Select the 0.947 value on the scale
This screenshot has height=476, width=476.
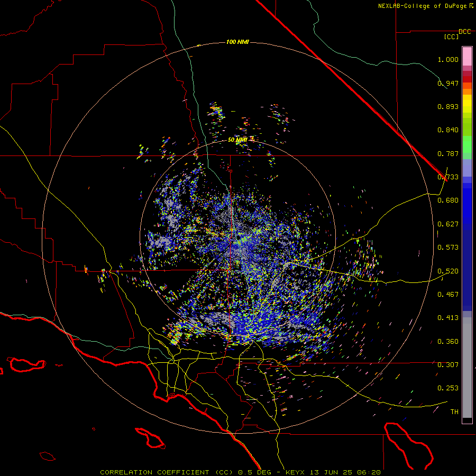pyautogui.click(x=448, y=83)
